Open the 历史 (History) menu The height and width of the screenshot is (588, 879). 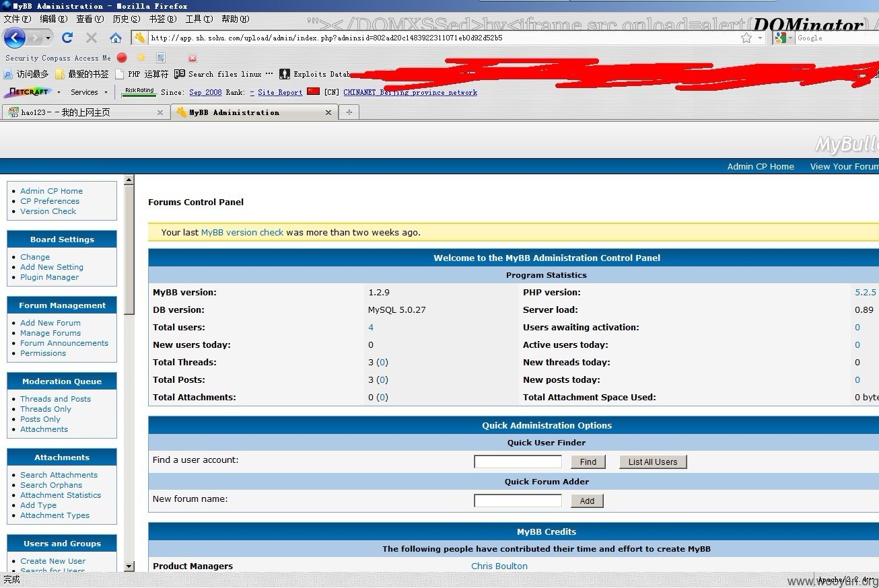(x=126, y=19)
